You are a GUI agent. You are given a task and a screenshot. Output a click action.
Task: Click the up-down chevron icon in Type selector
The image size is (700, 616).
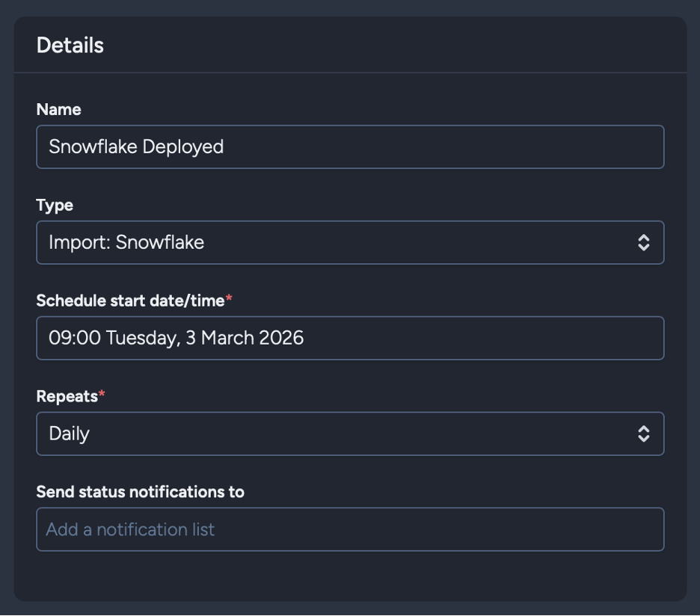643,242
